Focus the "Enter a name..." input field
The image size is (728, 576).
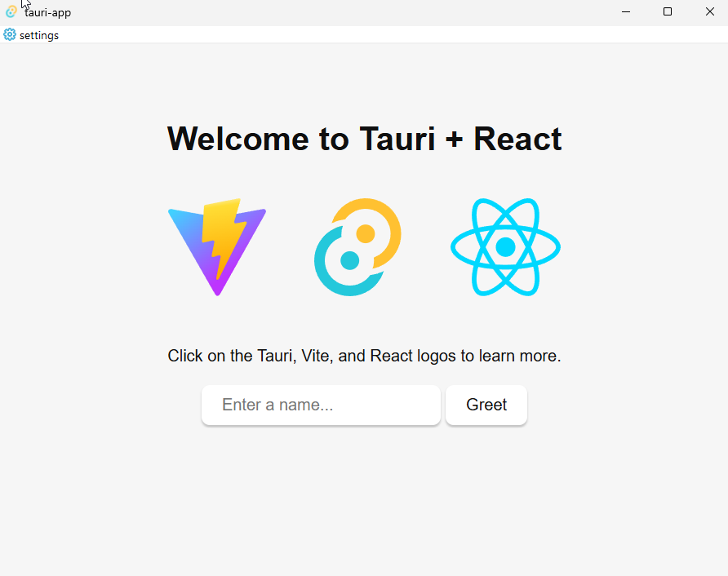321,405
